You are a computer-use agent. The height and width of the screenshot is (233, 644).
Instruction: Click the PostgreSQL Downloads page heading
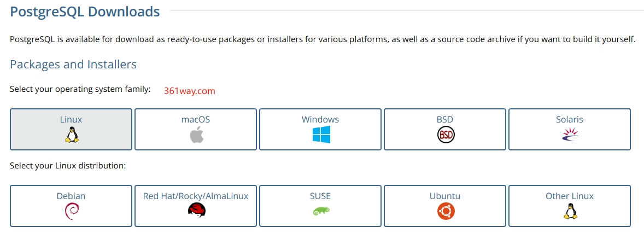(x=85, y=11)
